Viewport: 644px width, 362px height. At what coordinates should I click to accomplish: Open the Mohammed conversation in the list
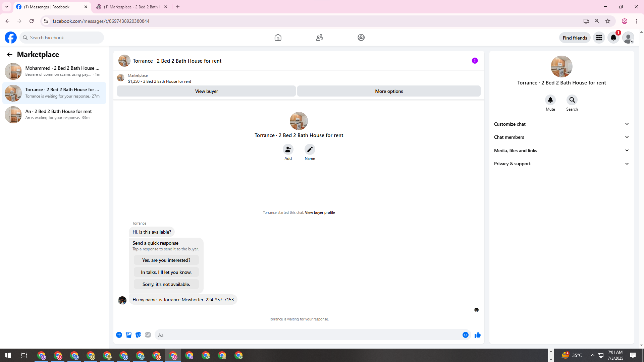point(54,71)
